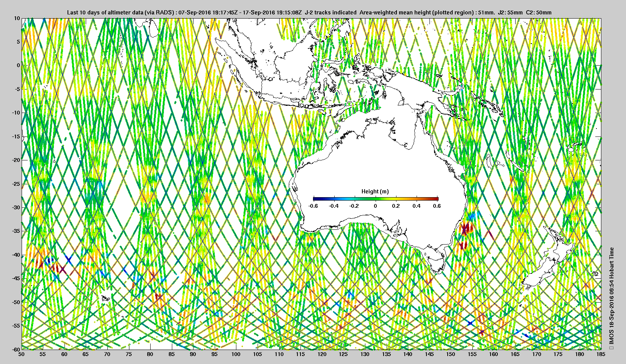
Task: Click the longitude tick label '130'
Action: click(x=365, y=355)
